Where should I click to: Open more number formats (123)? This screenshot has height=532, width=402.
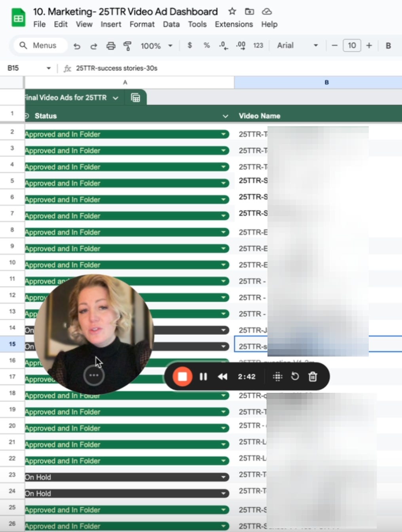pos(258,46)
